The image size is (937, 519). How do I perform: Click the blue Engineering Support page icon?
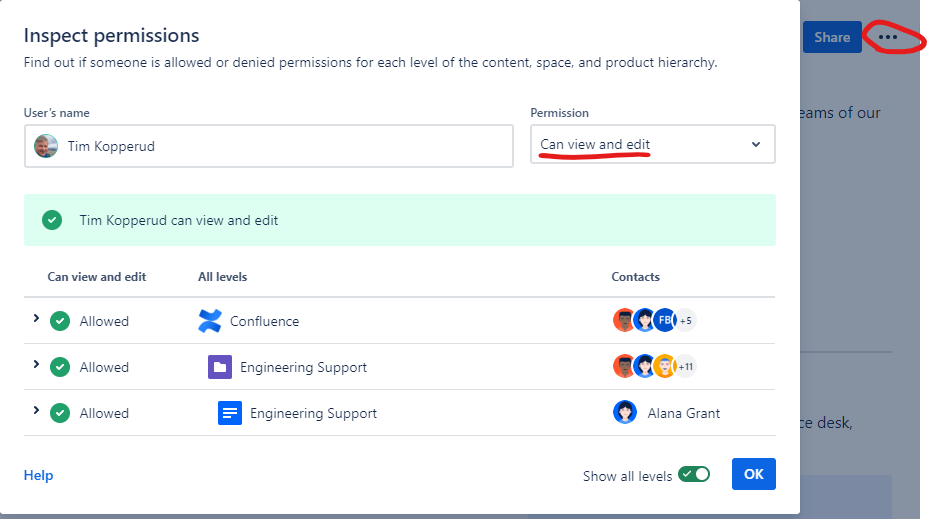229,413
